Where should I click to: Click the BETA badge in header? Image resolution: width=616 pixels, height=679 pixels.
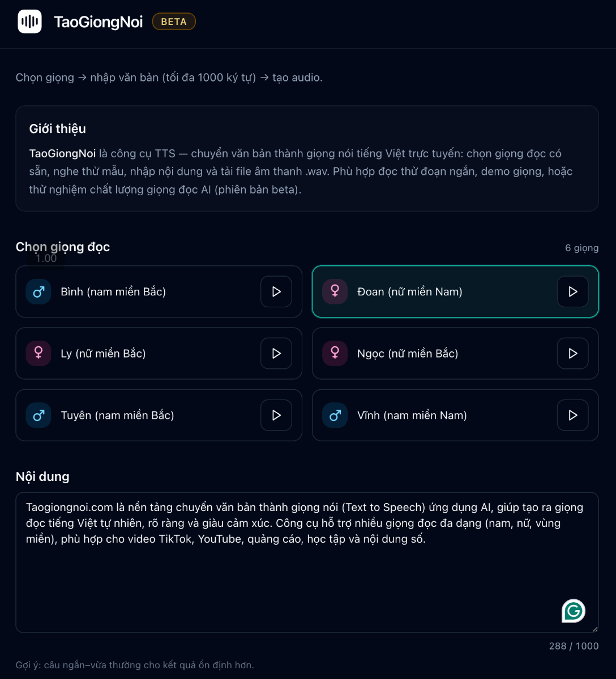[174, 22]
